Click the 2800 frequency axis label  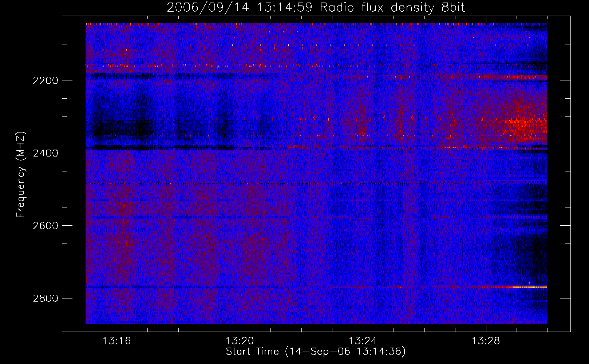click(46, 298)
